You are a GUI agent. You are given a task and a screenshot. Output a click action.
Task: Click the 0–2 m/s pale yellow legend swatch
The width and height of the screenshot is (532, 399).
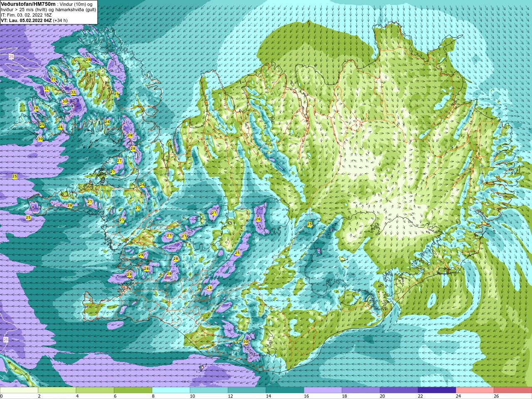(x=19, y=390)
